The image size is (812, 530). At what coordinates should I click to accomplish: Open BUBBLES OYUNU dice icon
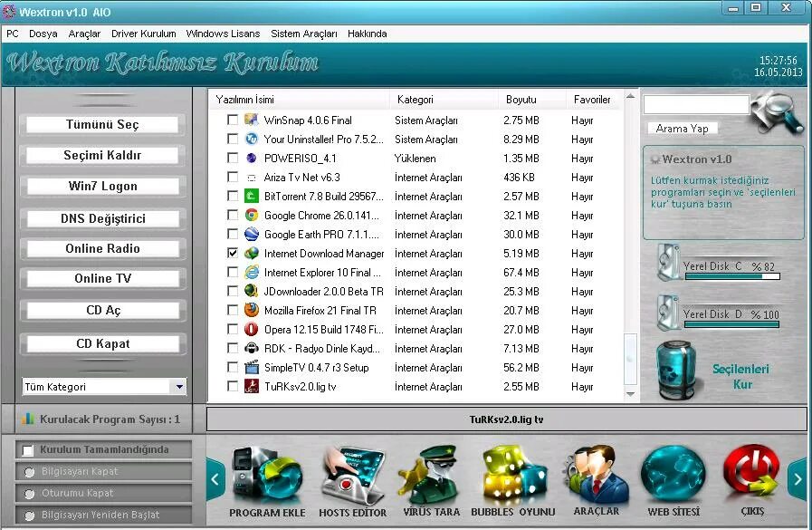(512, 476)
